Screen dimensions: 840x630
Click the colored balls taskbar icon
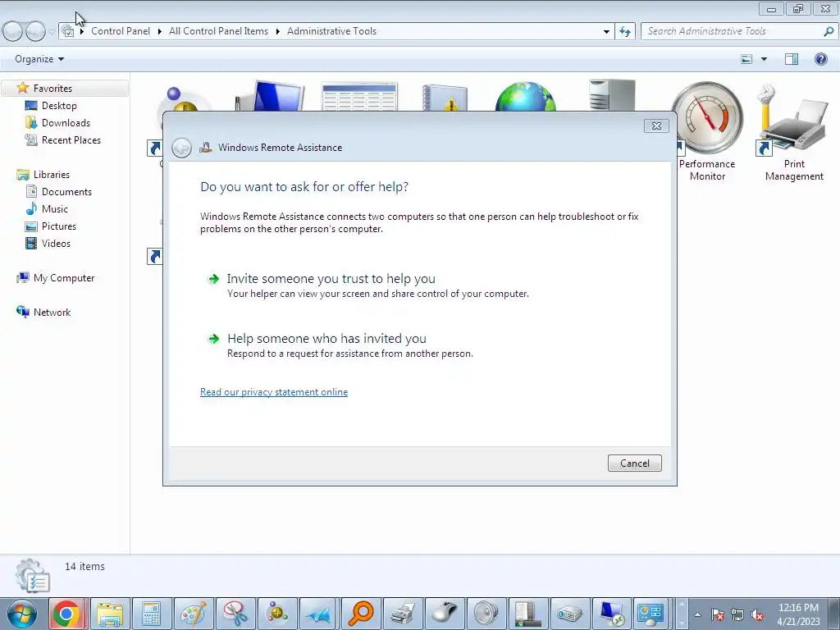(x=277, y=614)
